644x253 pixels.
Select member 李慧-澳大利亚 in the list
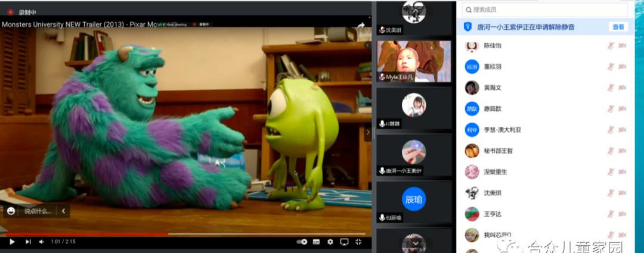[x=546, y=130]
